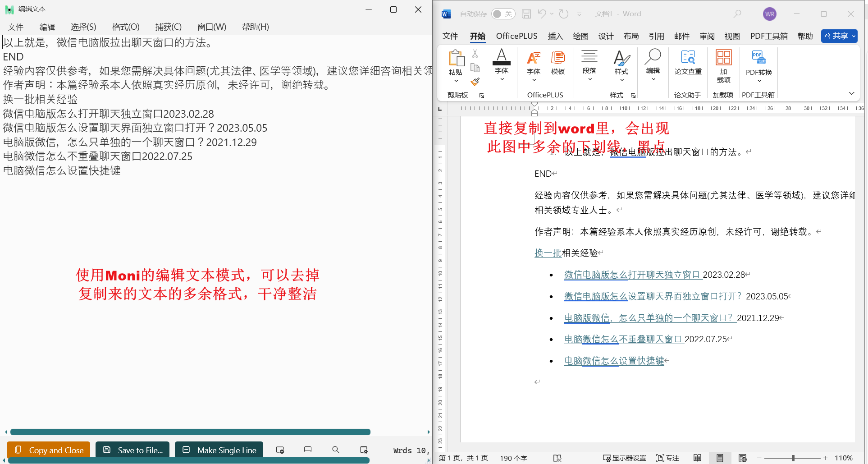The image size is (868, 464).
Task: Open the 格式(O) menu in Moni
Action: click(126, 27)
